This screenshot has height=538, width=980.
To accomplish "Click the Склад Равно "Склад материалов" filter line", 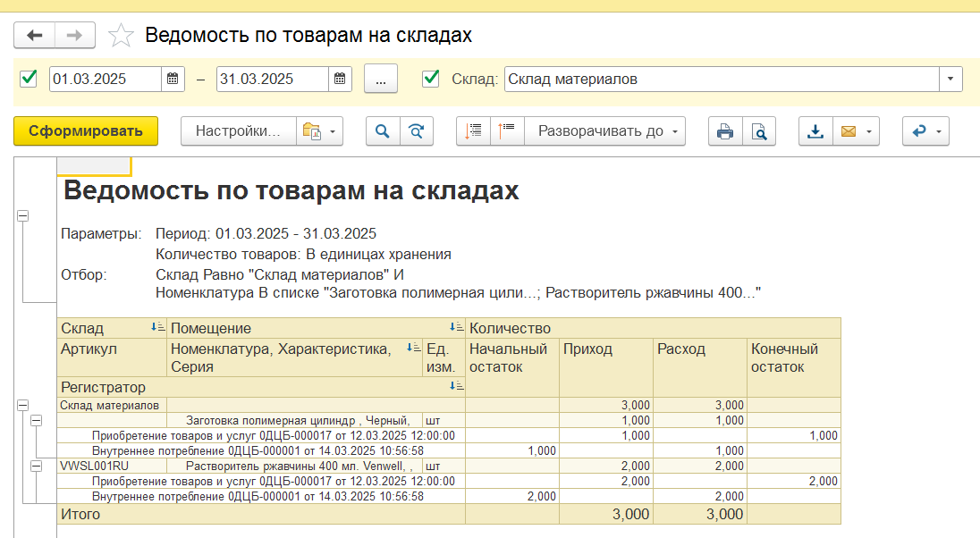I will point(280,274).
